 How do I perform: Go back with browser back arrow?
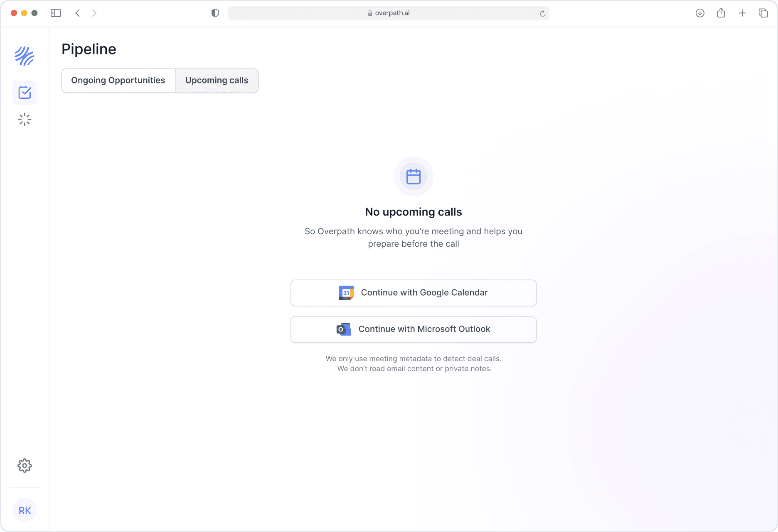(x=78, y=13)
